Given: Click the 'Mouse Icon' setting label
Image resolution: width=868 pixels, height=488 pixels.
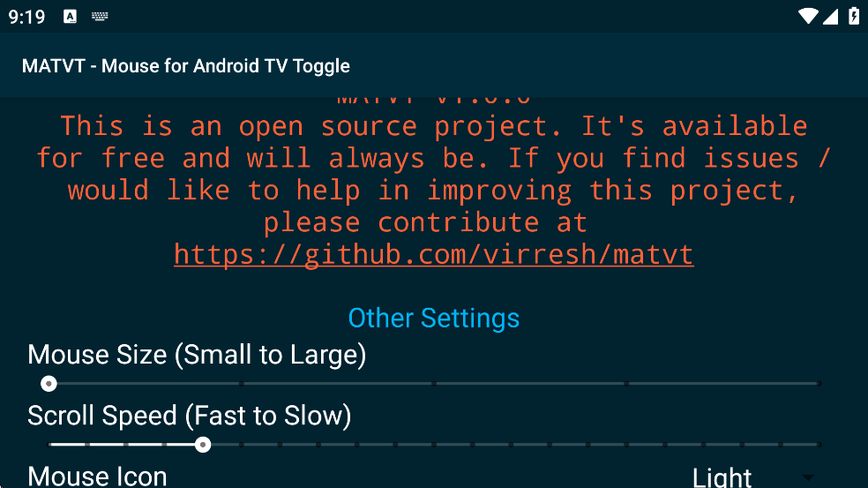Looking at the screenshot, I should [x=97, y=477].
